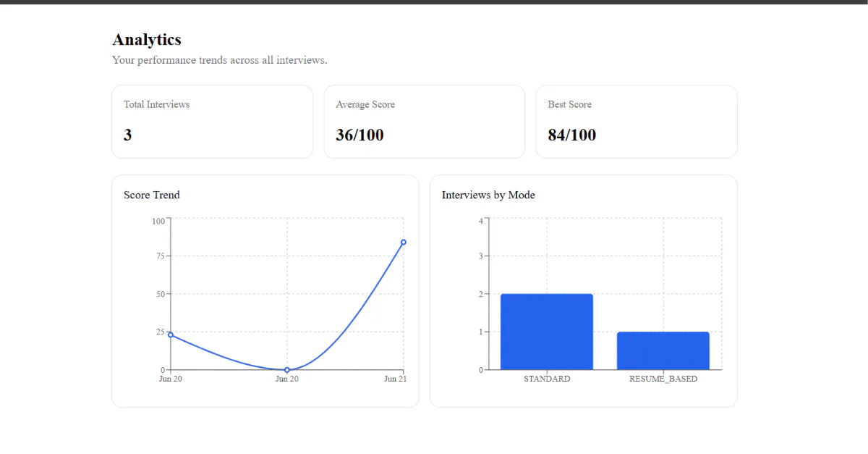Click the 100 y-axis label in Score Trend
868x454 pixels.
pyautogui.click(x=158, y=221)
